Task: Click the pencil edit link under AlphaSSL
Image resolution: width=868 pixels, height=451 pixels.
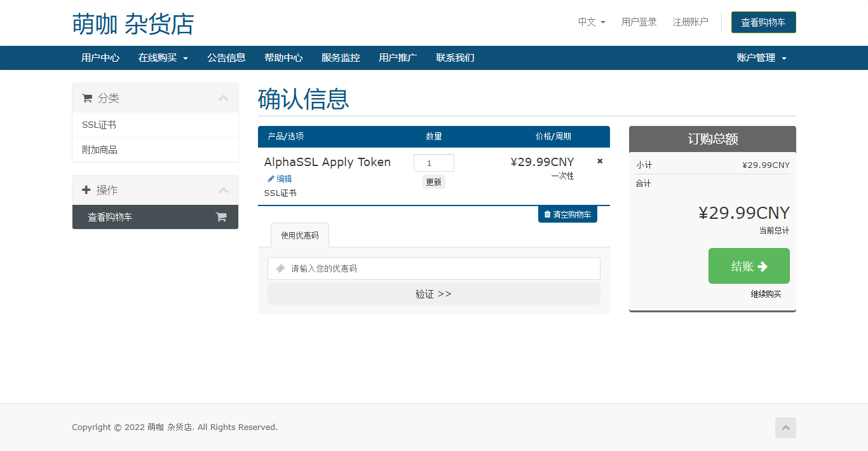Action: [x=280, y=179]
